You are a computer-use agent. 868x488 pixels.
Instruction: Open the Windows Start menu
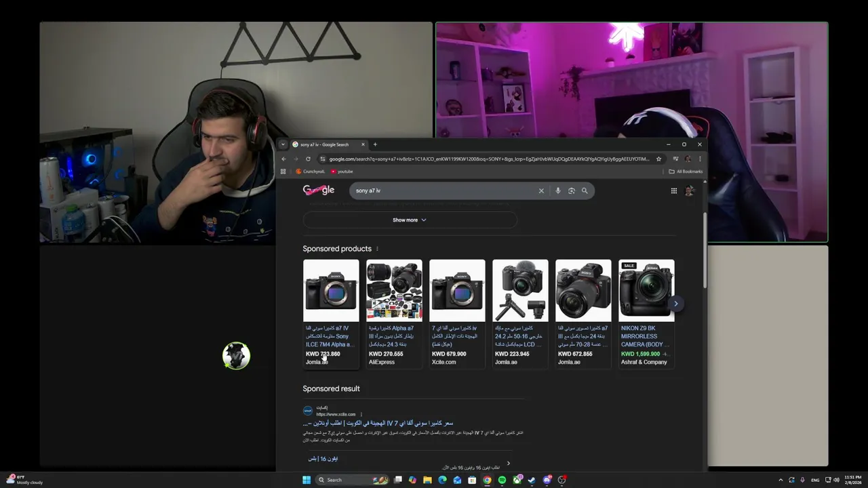tap(307, 480)
